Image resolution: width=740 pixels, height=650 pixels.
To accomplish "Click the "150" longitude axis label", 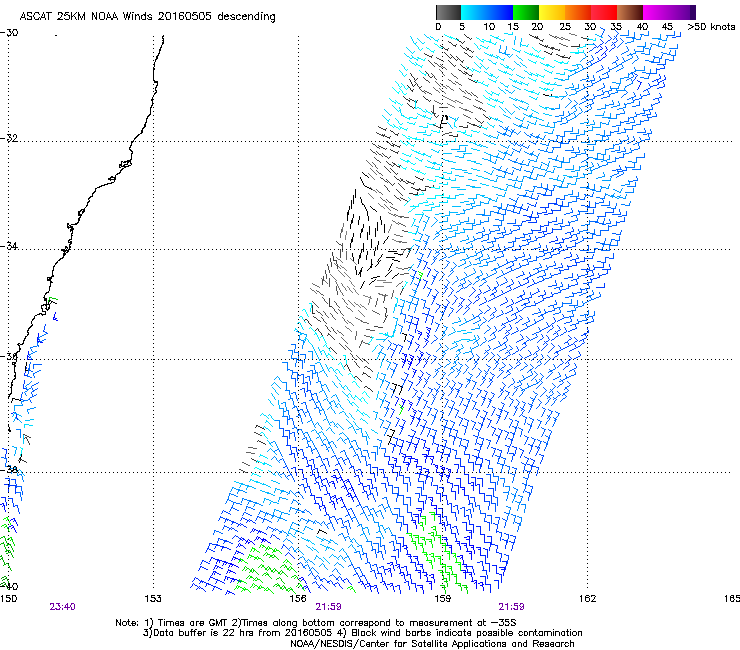I will coord(8,598).
